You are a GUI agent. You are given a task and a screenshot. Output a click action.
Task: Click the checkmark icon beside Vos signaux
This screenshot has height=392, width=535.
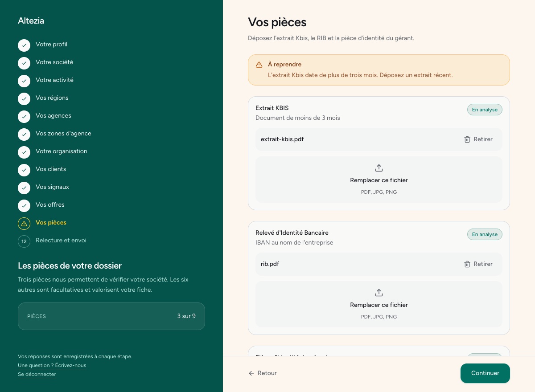24,188
